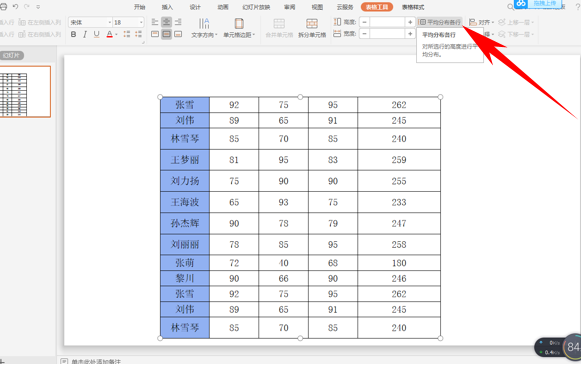The height and width of the screenshot is (365, 583).
Task: Open the 设计 ribbon tab
Action: [195, 7]
